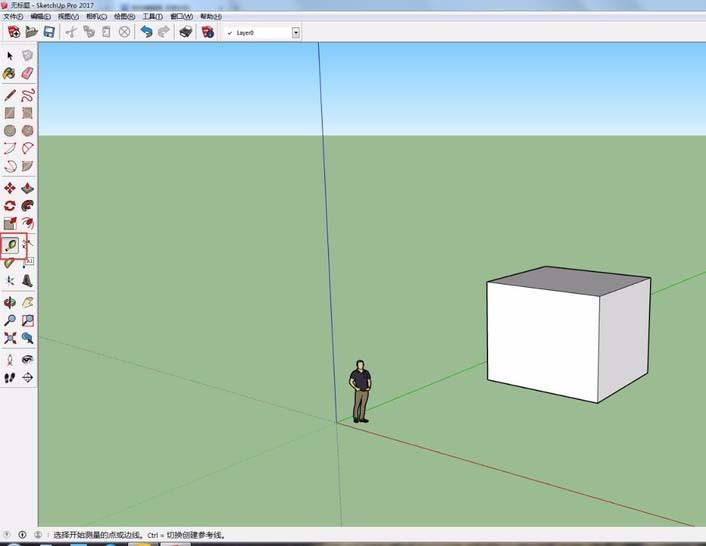The height and width of the screenshot is (546, 706).
Task: Choose the Text label tool
Action: (27, 263)
